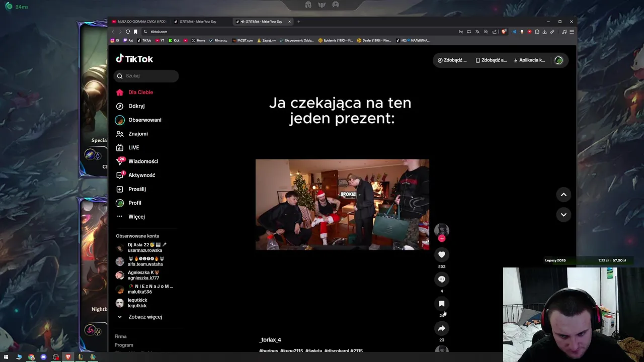Screen dimensions: 644x362
Task: Follow creator with the red plus button
Action: click(442, 238)
